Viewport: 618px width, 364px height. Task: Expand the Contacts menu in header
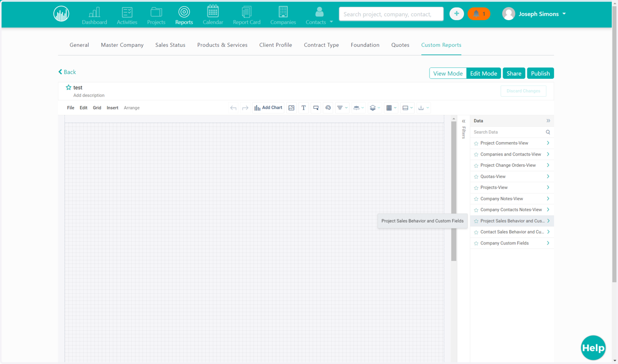point(331,22)
